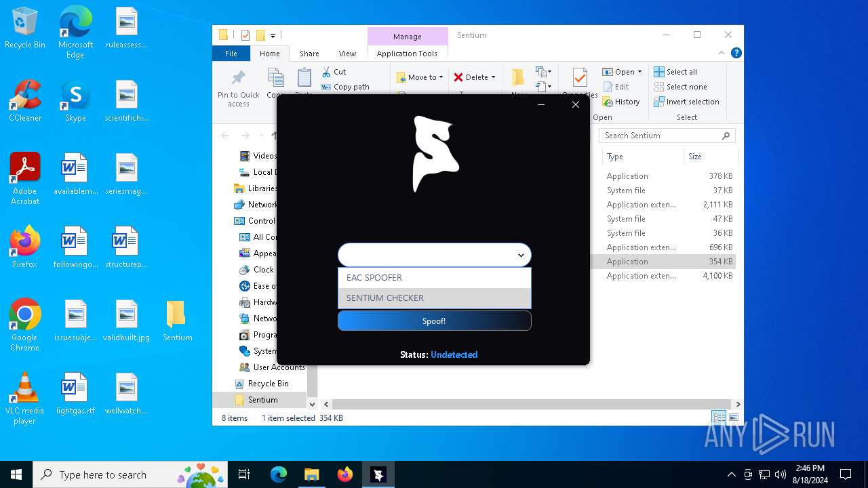Switch to details view in Explorer
Screen dimensions: 868x488
pyautogui.click(x=719, y=418)
